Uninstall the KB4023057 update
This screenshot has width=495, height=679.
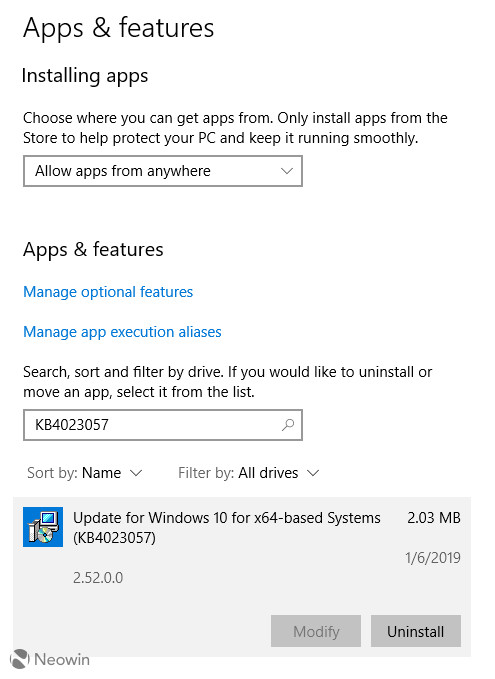[x=416, y=631]
